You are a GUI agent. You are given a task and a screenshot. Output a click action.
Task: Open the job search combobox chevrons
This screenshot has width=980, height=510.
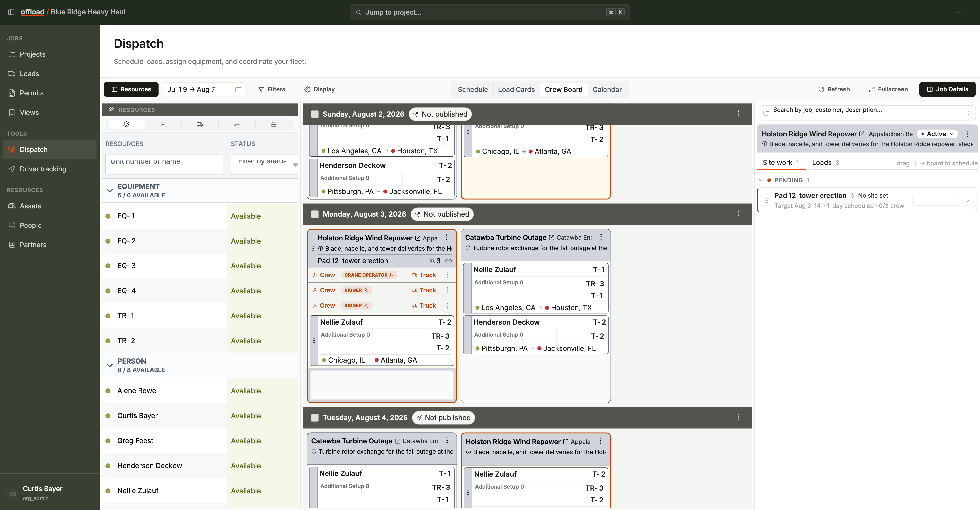[968, 113]
